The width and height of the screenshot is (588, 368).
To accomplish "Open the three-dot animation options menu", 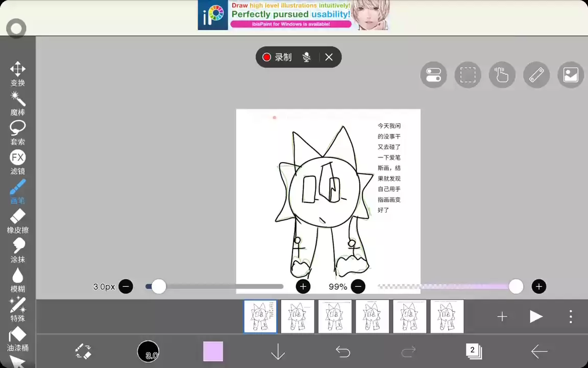I will 571,317.
